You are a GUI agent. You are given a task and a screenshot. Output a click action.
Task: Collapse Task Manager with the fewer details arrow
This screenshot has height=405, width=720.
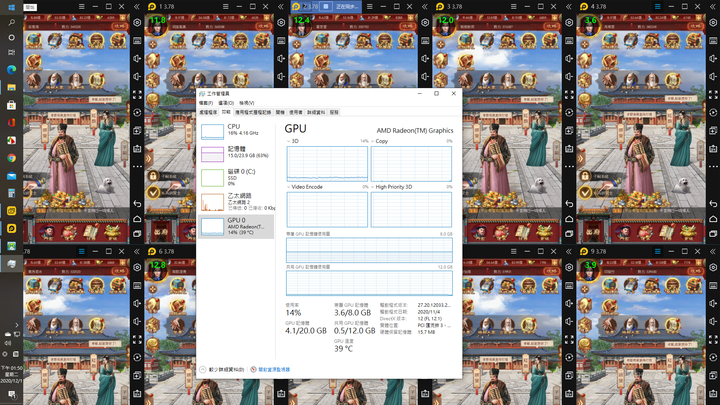[x=202, y=369]
